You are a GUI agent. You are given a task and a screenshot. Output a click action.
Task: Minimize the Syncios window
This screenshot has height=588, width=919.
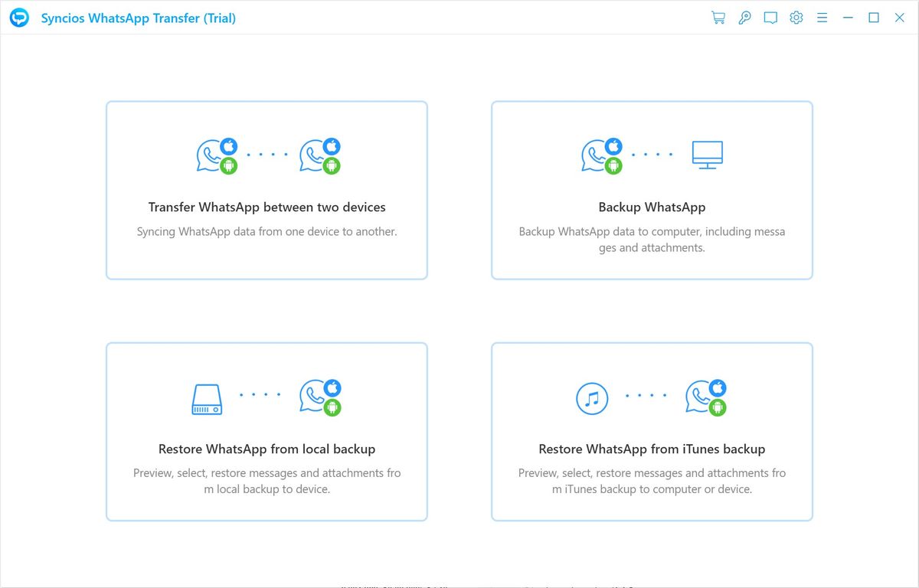click(848, 18)
